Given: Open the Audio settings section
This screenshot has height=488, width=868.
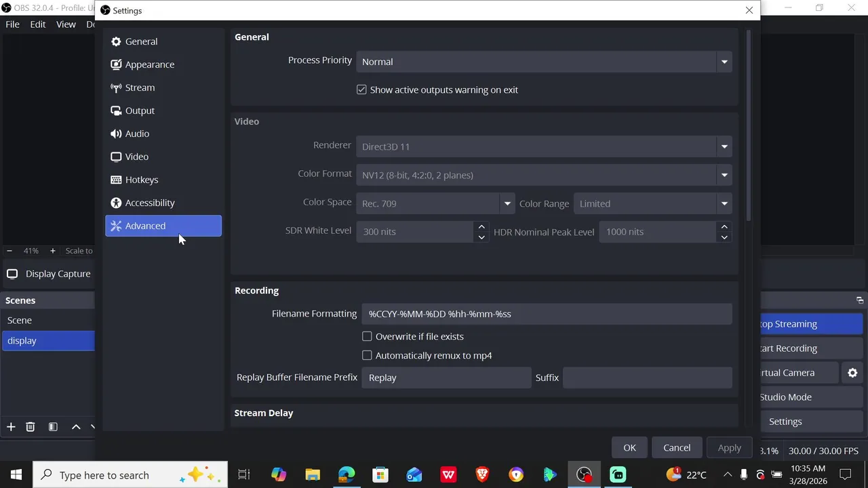Looking at the screenshot, I should pyautogui.click(x=163, y=134).
